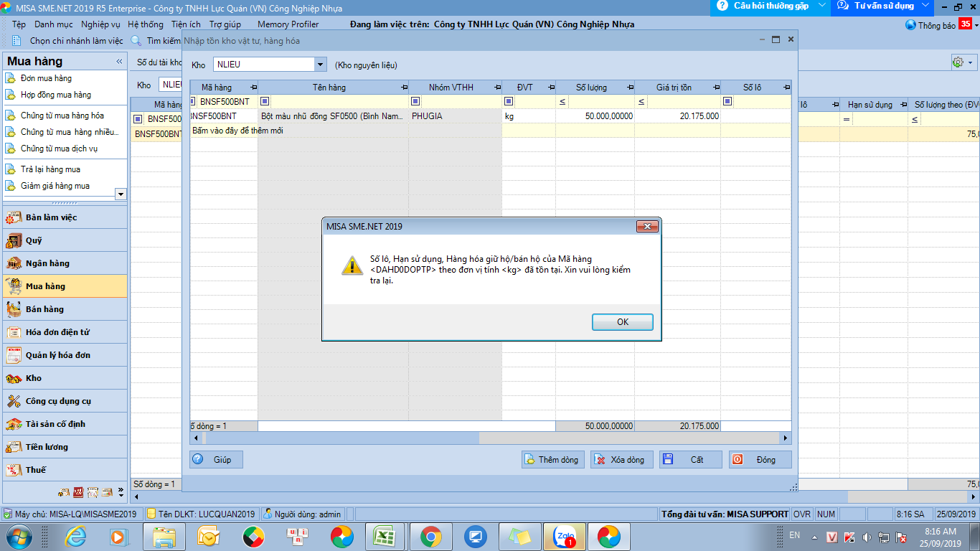The height and width of the screenshot is (551, 980).
Task: Click the Thêm dòng add row icon
Action: point(529,460)
